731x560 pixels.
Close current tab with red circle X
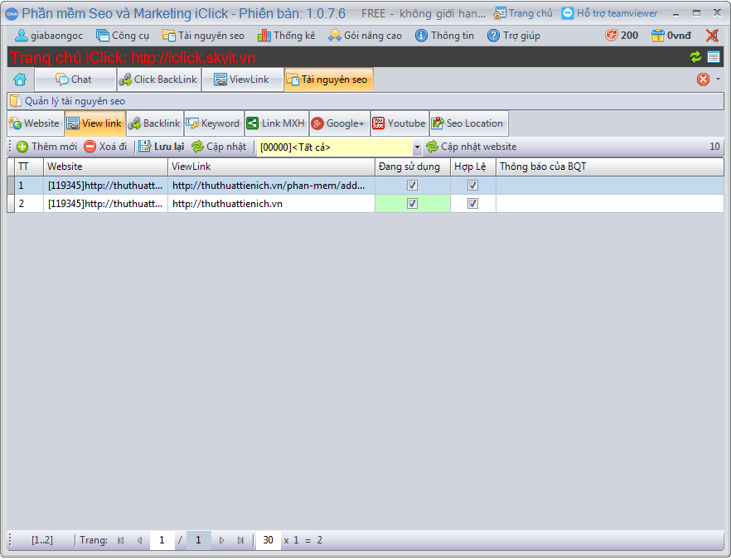[x=703, y=80]
